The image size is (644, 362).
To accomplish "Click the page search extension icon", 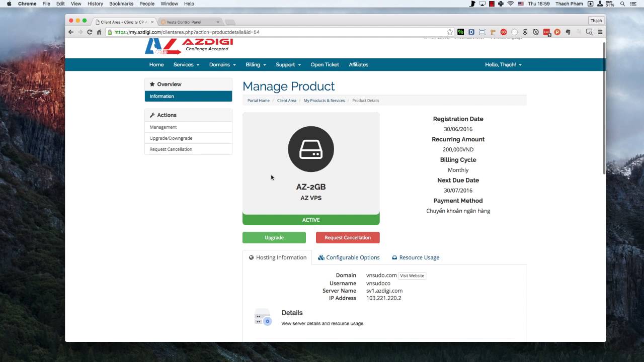I will 589,32.
